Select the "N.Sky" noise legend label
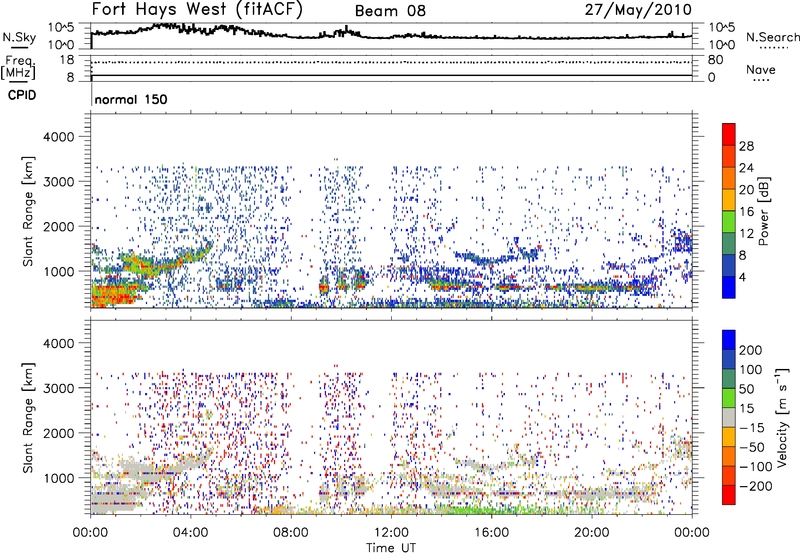The width and height of the screenshot is (800, 554). pyautogui.click(x=19, y=37)
